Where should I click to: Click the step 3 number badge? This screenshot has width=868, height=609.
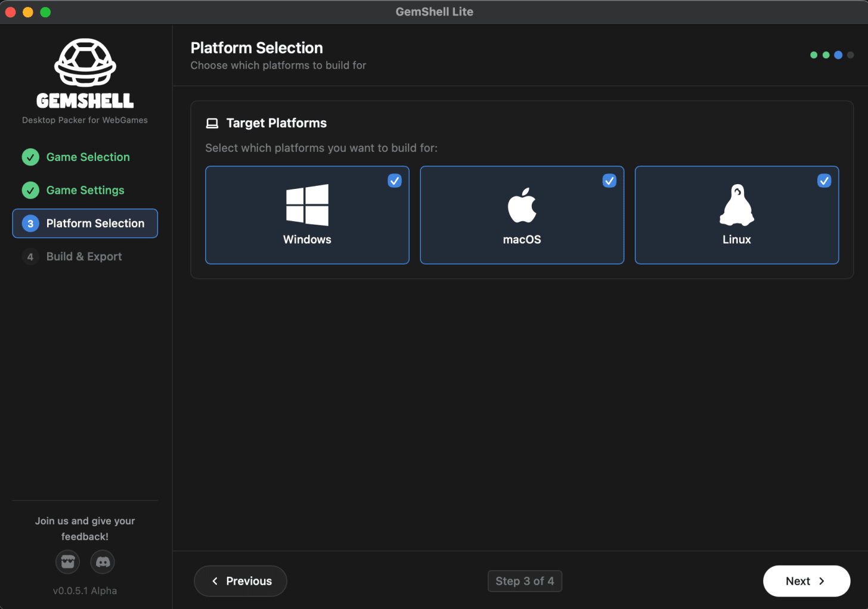[x=30, y=223]
